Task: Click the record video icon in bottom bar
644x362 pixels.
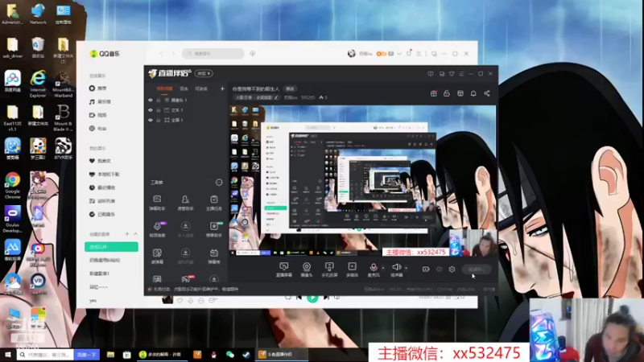Action: 426,269
